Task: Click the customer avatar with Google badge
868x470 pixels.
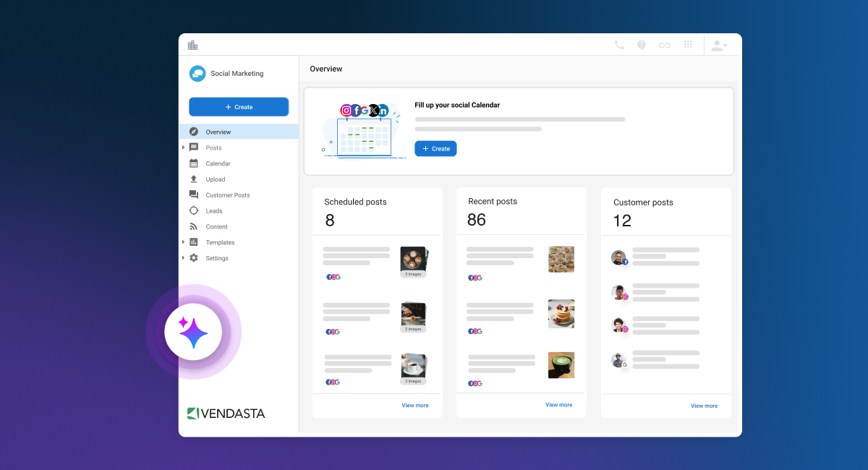Action: tap(618, 360)
